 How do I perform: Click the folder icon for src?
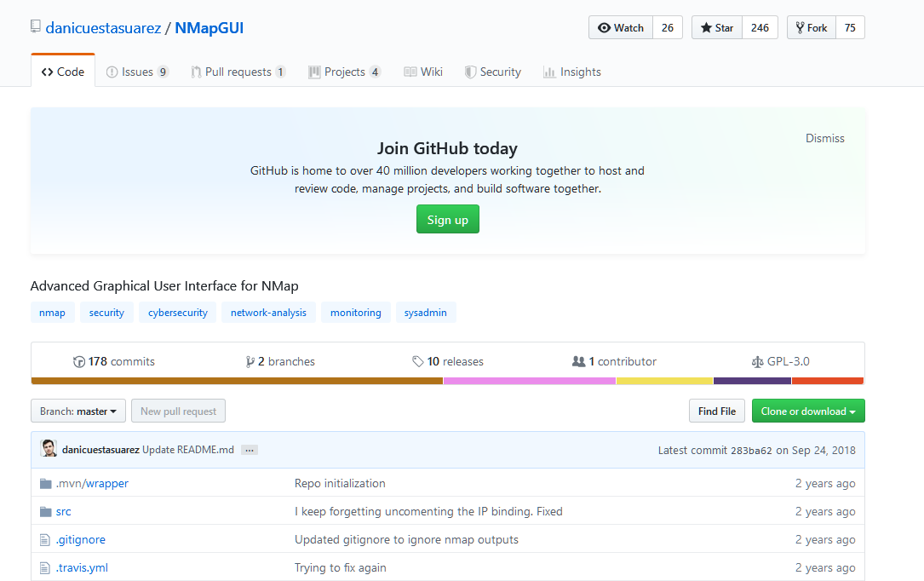point(45,511)
